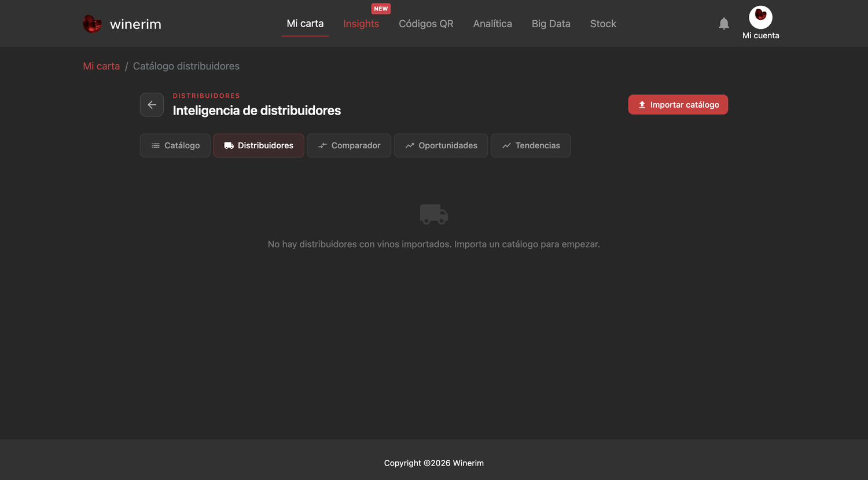Screen dimensions: 868x480
Task: Click the NEW badge above Insights
Action: tap(381, 9)
